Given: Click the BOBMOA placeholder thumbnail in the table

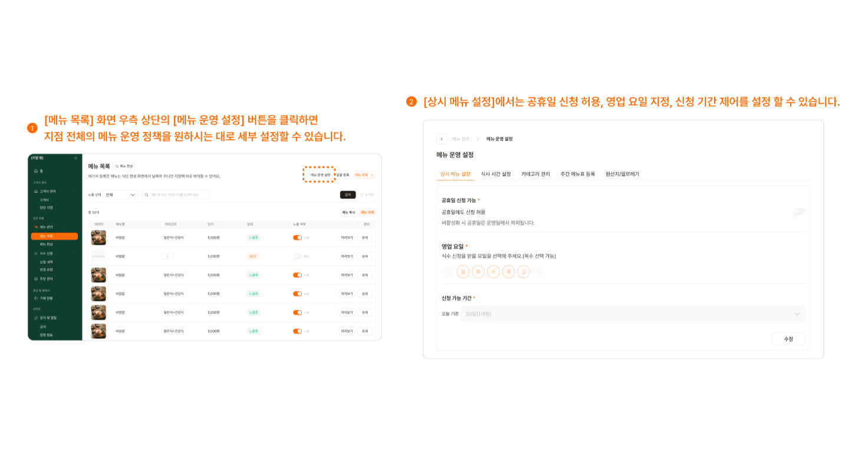Looking at the screenshot, I should coord(98,257).
